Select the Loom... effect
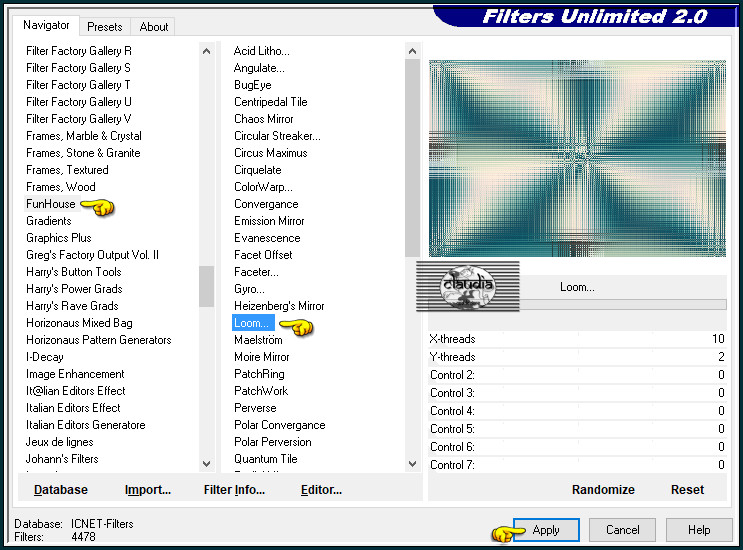This screenshot has height=550, width=743. tap(253, 323)
